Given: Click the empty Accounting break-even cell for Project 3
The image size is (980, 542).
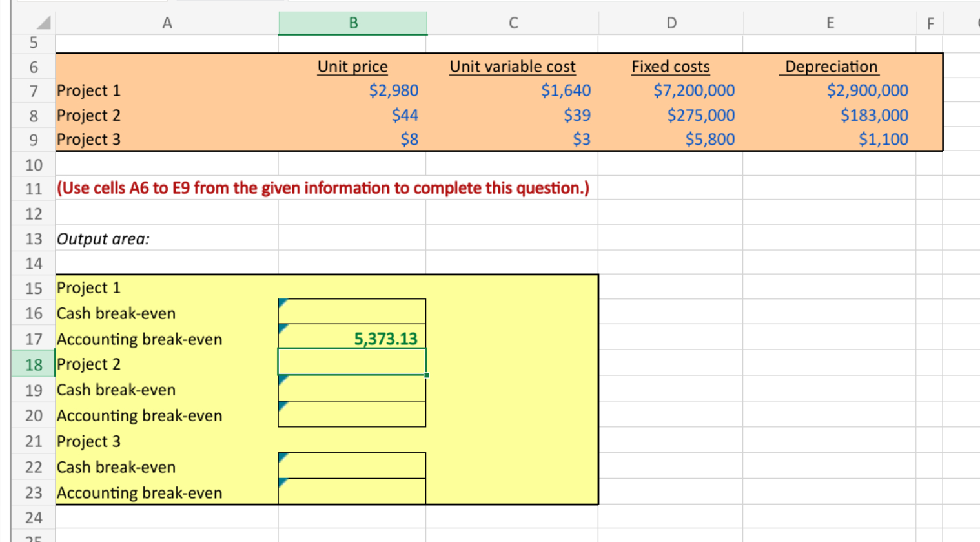Looking at the screenshot, I should coord(352,492).
